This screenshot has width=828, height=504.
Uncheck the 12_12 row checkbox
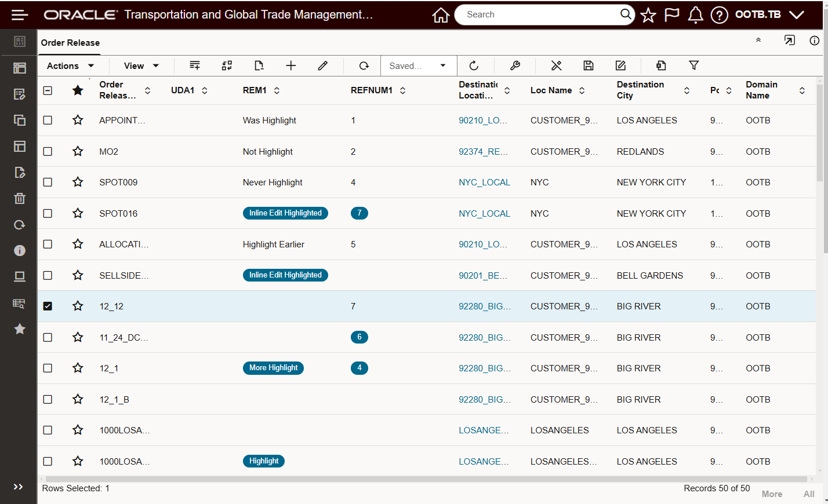(x=48, y=306)
